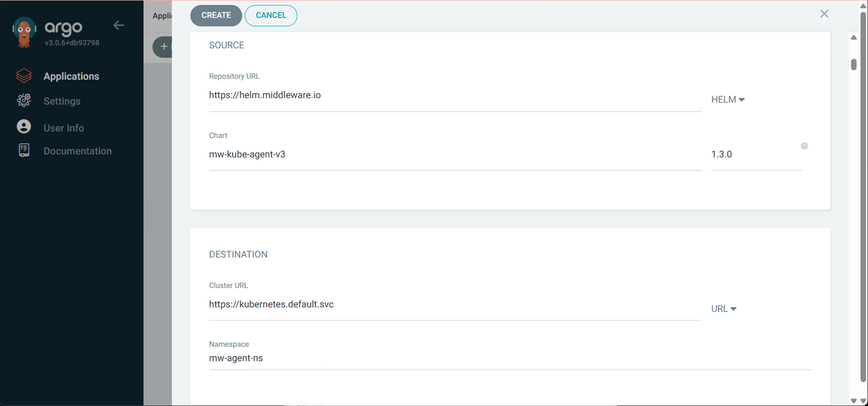Click the help question mark near chart version
This screenshot has height=406, width=868.
pos(805,145)
